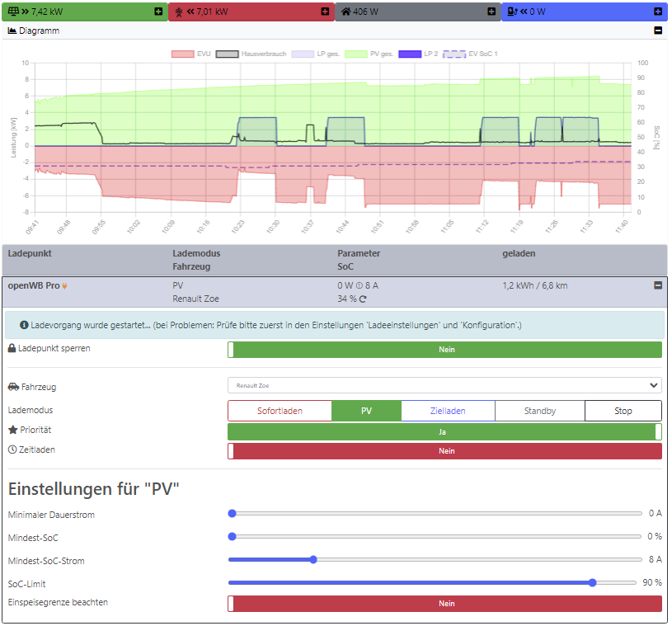
Task: Click the 7,01 kW grid export value
Action: pos(212,12)
